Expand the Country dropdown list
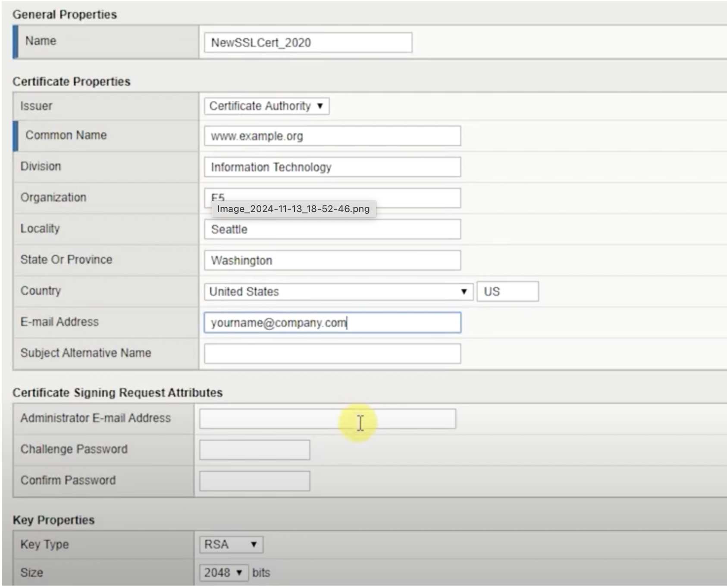This screenshot has width=727, height=588. tap(338, 292)
